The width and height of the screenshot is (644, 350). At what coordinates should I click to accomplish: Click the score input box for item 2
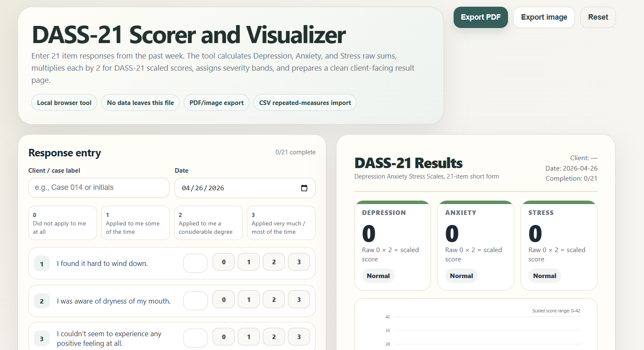pyautogui.click(x=195, y=301)
